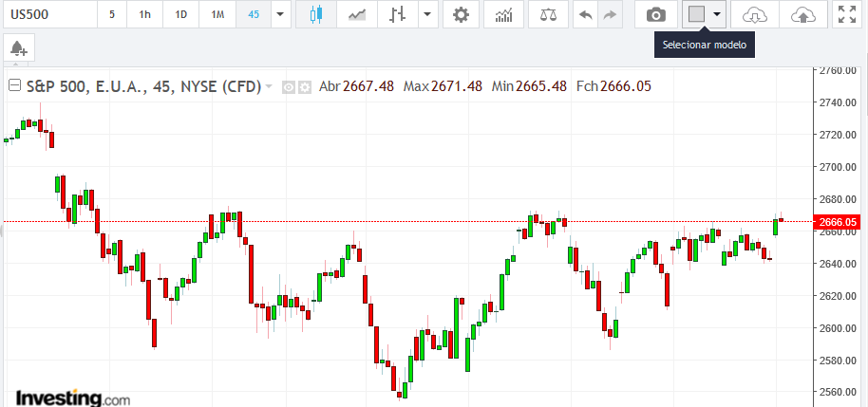Select the bar chart style icon

click(x=398, y=14)
